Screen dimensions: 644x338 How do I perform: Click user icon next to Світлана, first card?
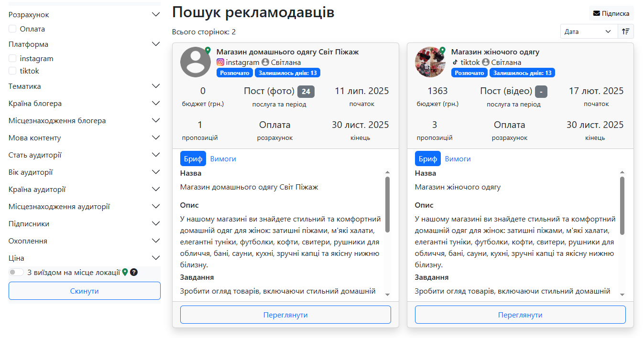coord(265,62)
